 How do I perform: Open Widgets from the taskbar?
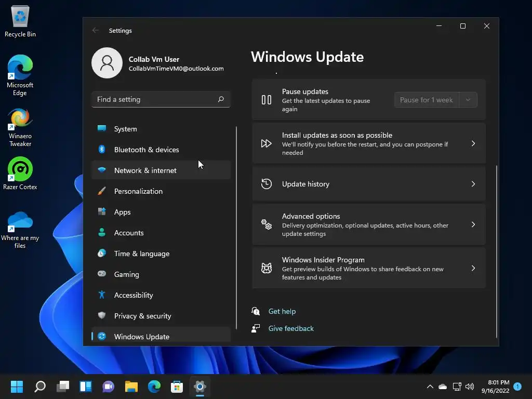(x=86, y=387)
